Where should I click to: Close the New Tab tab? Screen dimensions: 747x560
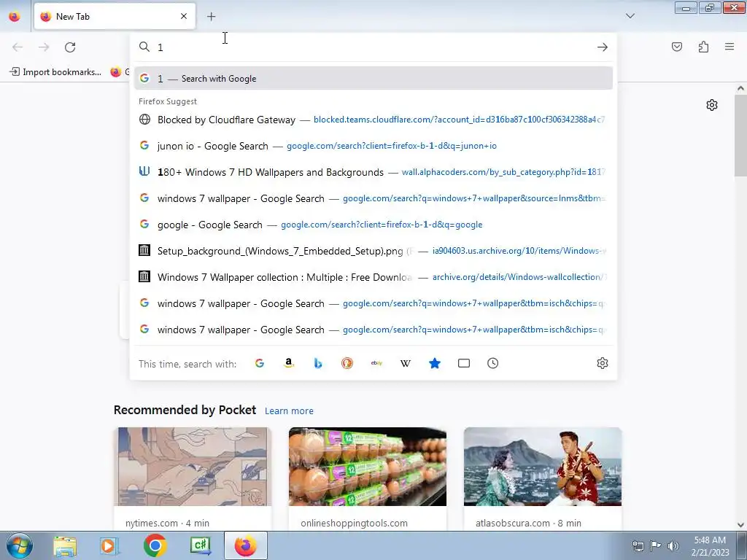(184, 16)
